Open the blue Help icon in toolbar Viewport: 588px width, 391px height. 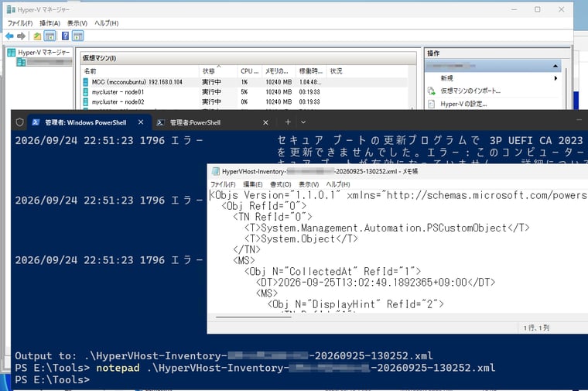[x=65, y=36]
